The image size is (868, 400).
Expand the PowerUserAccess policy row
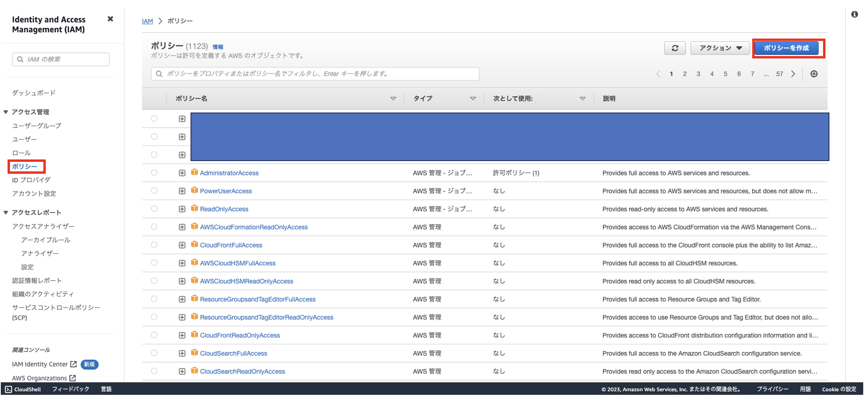point(182,191)
